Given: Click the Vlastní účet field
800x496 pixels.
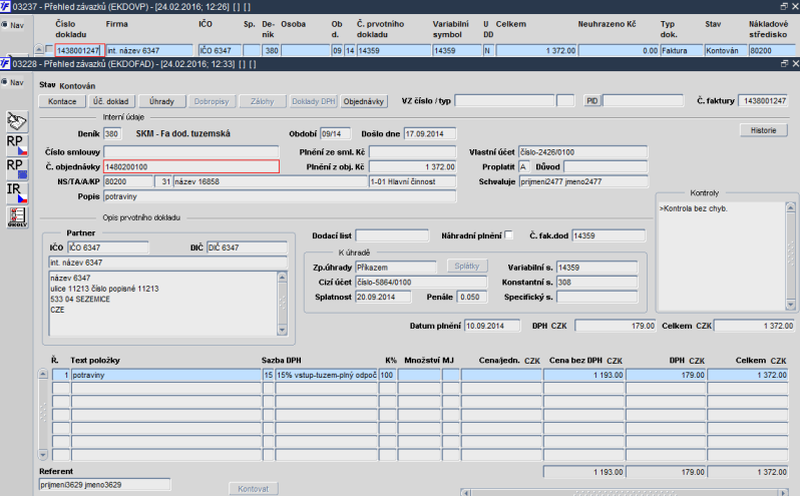Looking at the screenshot, I should 583,152.
